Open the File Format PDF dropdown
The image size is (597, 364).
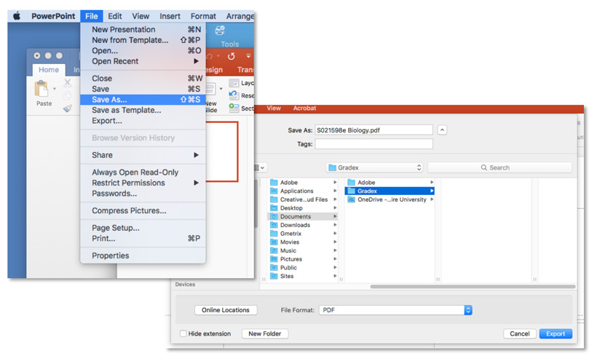[395, 310]
